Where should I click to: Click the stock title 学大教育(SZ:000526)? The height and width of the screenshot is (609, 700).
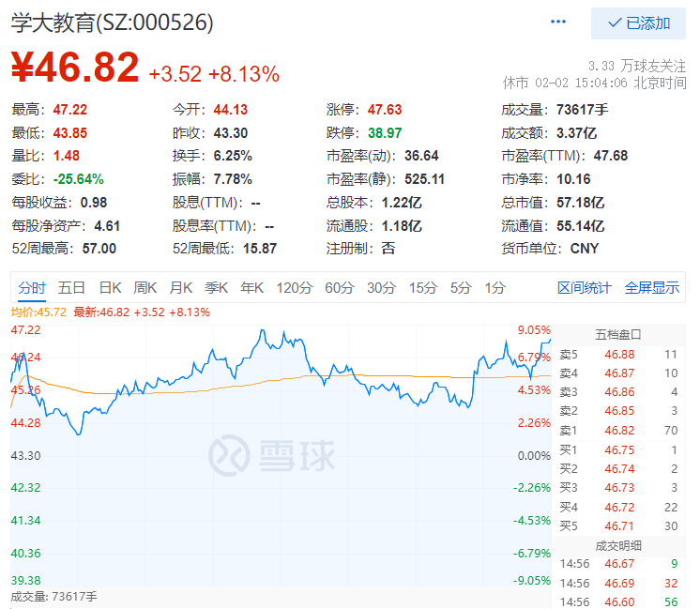coord(112,23)
